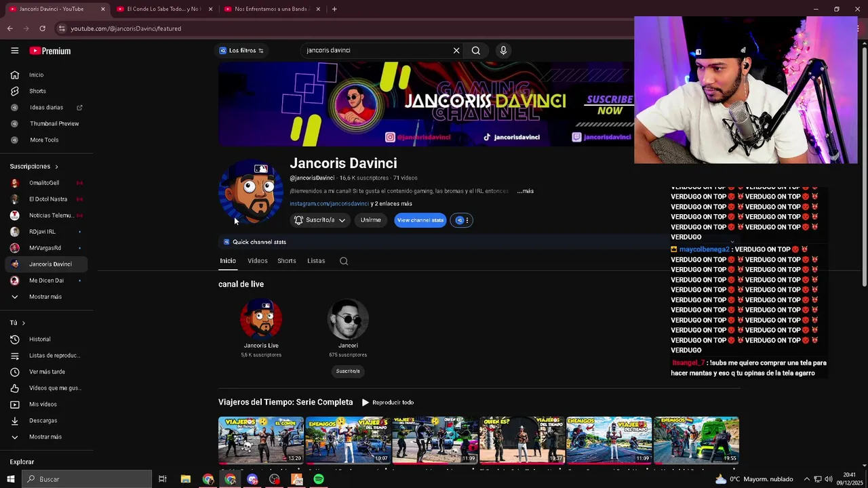
Task: Switch to the Inicio channel tab
Action: [x=228, y=261]
